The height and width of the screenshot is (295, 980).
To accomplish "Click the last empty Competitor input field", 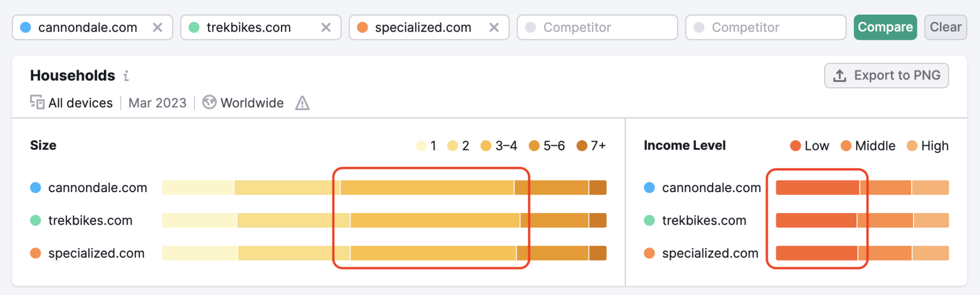I will 765,27.
